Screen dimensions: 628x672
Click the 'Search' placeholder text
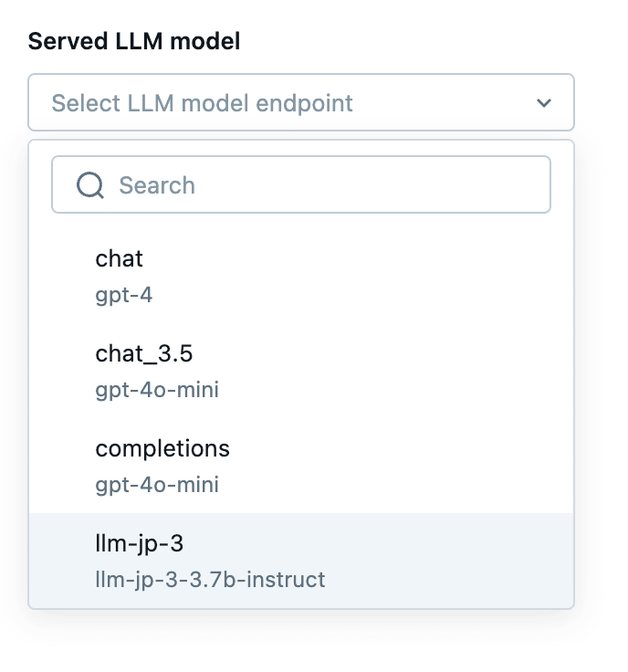(157, 185)
